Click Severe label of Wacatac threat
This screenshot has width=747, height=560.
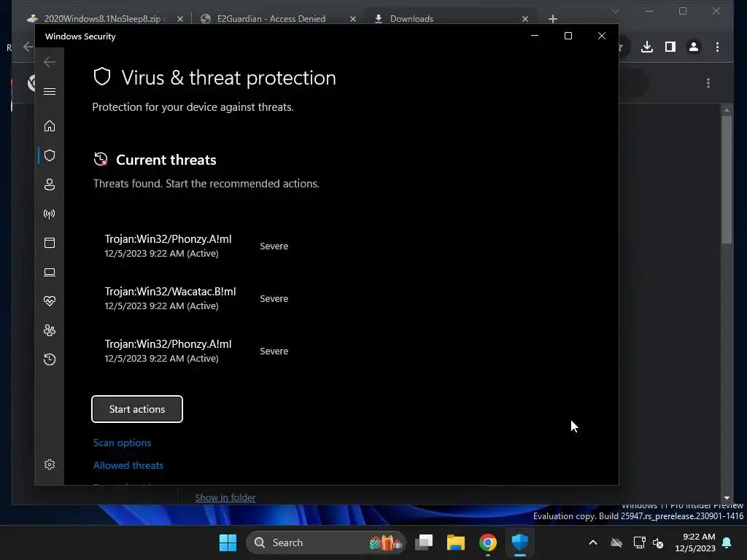point(274,298)
